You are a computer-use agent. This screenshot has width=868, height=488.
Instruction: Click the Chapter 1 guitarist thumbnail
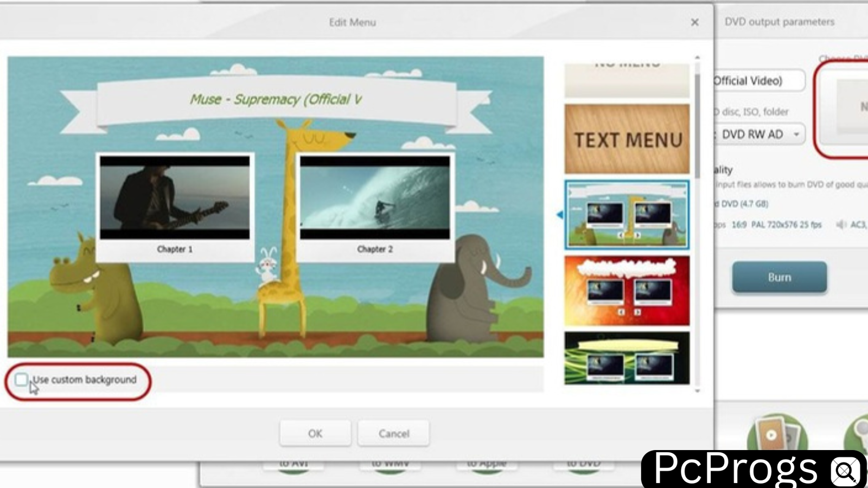[x=175, y=198]
